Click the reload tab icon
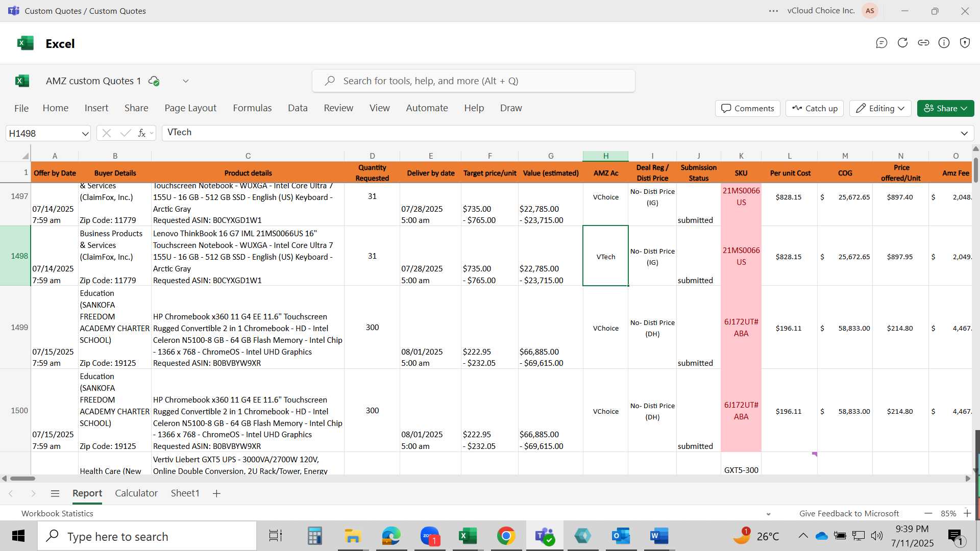980x551 pixels. [x=902, y=43]
